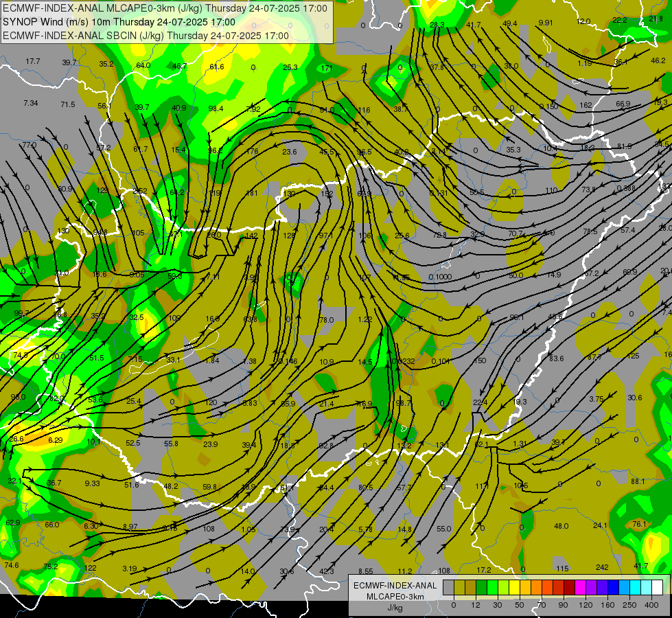Viewport: 672px width, 618px height.
Task: Click the legend scale value 160
Action: [x=607, y=605]
